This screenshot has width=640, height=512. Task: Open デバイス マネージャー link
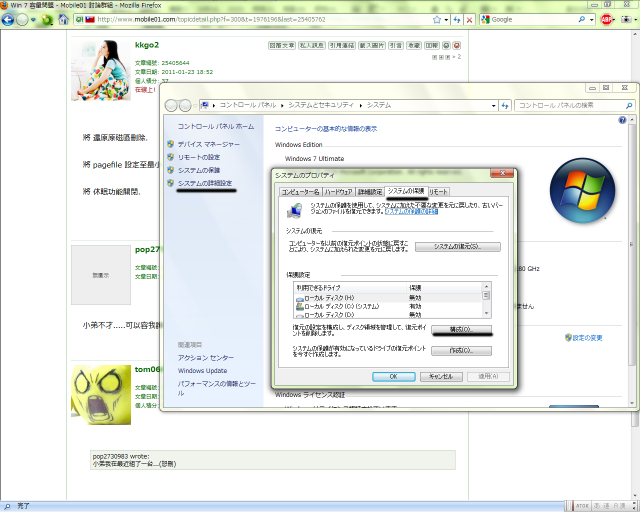point(209,144)
